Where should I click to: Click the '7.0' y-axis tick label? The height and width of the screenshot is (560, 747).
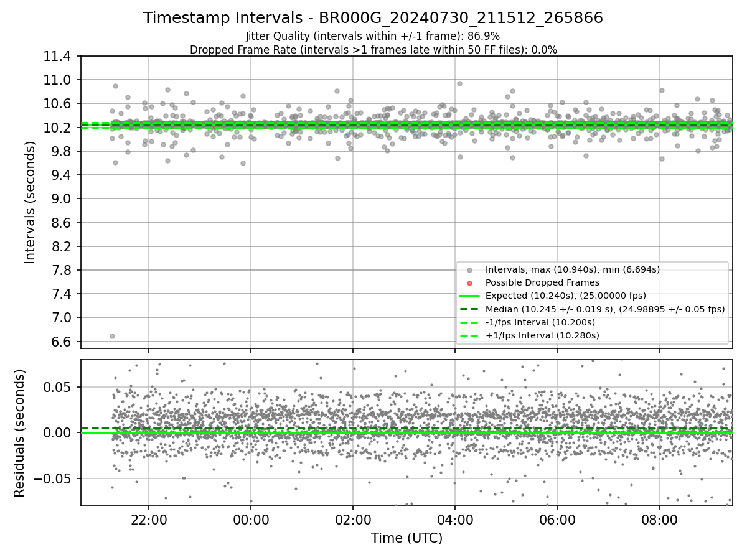(61, 318)
